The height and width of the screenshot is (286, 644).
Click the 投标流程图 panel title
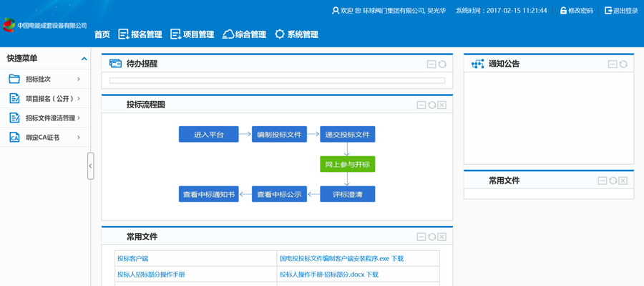coord(146,105)
